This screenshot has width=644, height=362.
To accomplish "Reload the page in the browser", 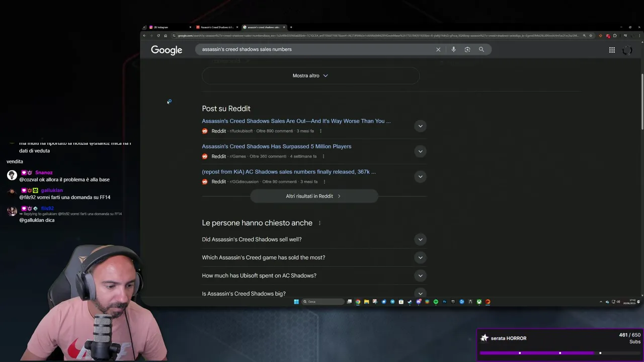I will [x=158, y=35].
